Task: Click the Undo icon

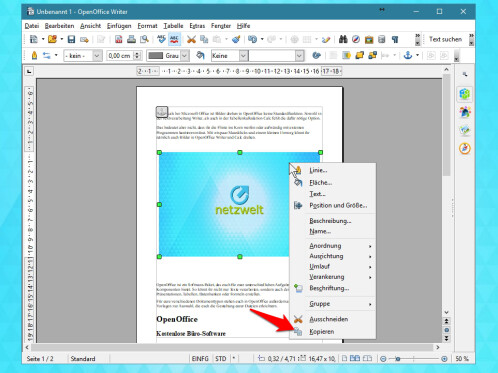Action: point(252,39)
